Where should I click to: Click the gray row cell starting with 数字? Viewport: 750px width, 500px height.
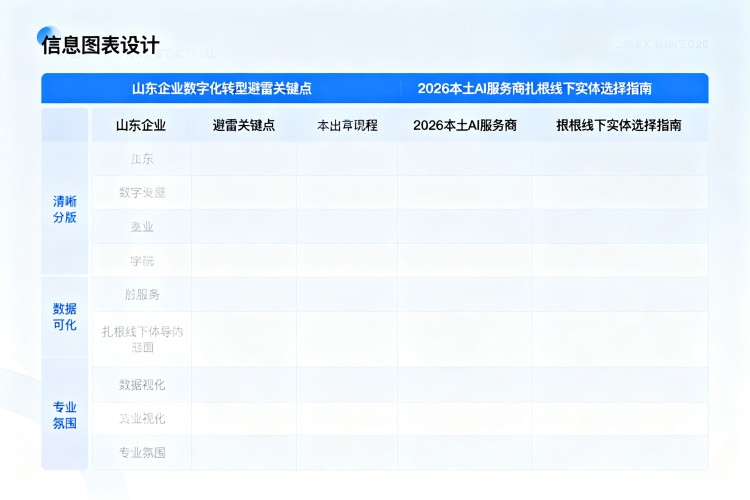[x=142, y=192]
